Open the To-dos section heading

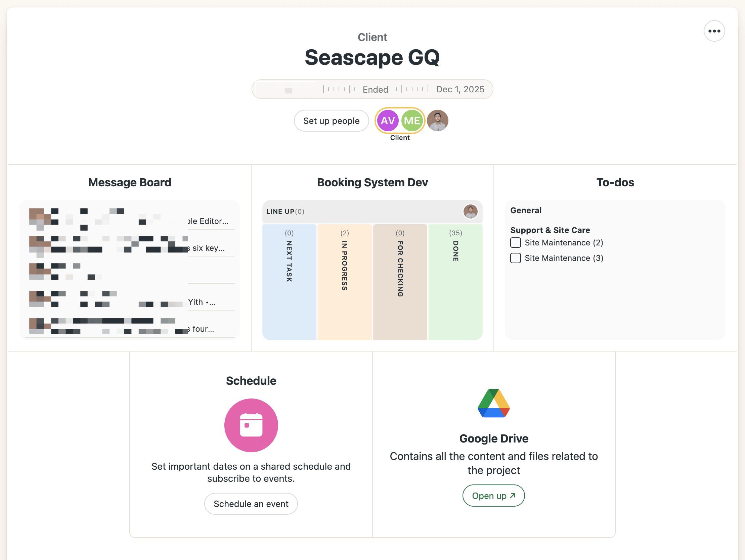tap(615, 183)
